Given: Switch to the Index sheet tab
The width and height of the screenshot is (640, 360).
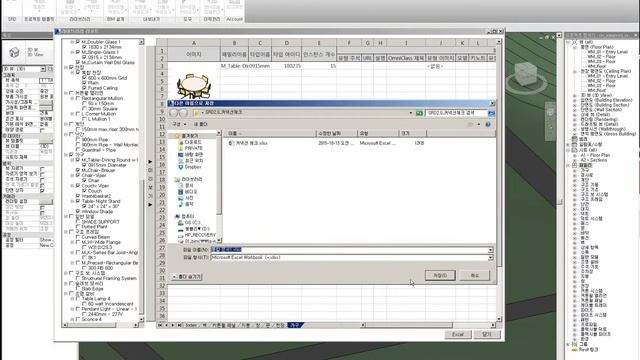Looking at the screenshot, I should (191, 325).
